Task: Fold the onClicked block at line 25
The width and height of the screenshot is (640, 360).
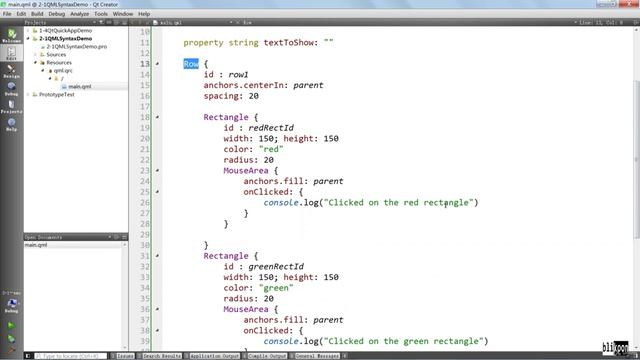Action: click(x=157, y=192)
